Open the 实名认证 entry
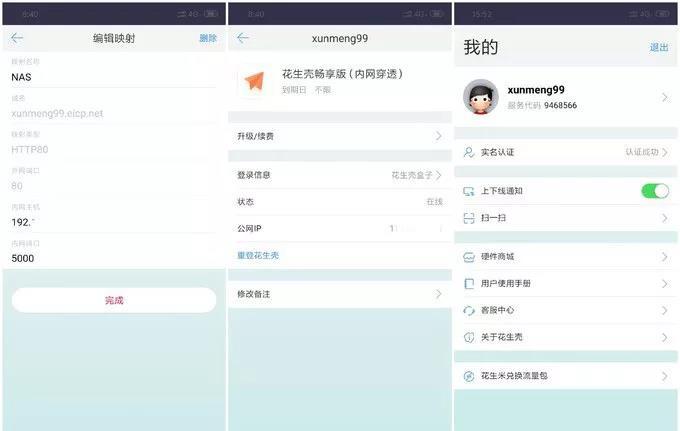The image size is (680, 431). pyautogui.click(x=566, y=152)
